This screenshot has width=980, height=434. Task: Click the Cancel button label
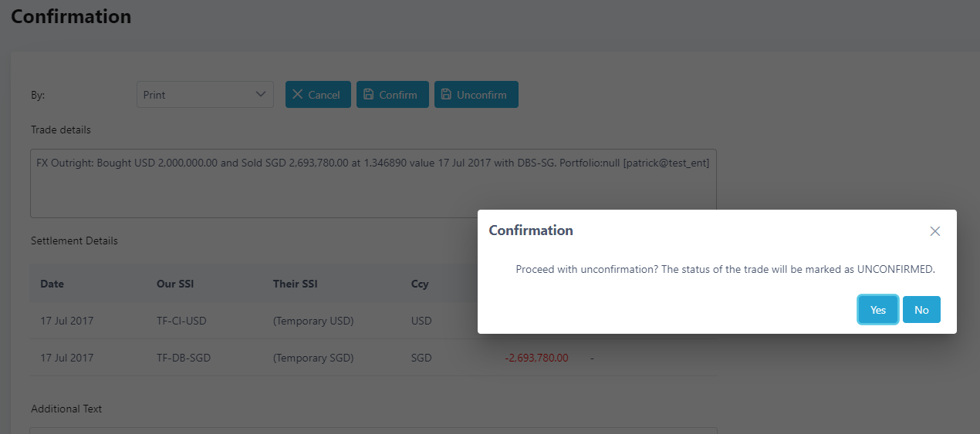coord(324,95)
